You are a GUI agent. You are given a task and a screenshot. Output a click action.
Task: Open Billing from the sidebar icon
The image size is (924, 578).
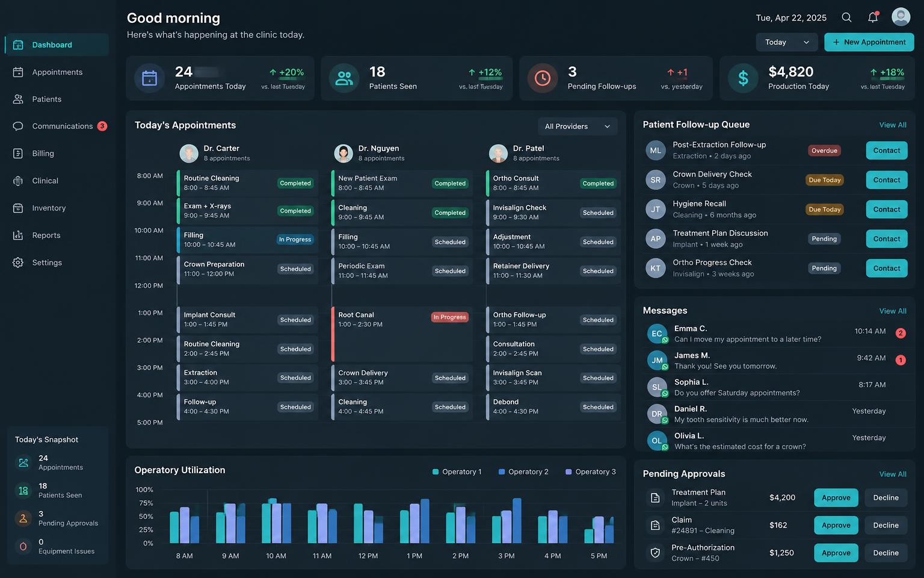click(x=18, y=154)
